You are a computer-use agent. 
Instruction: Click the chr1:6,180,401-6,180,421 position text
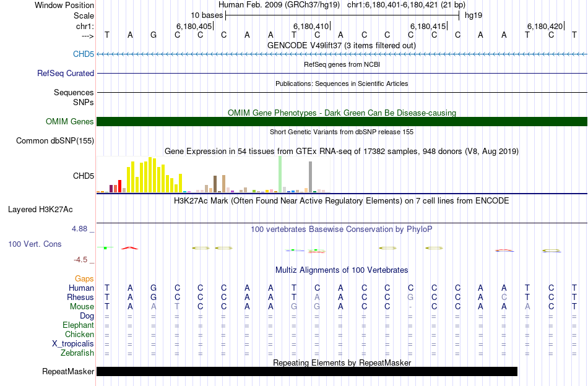click(392, 5)
